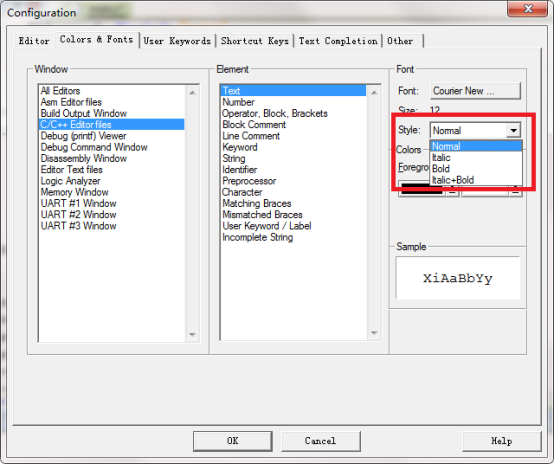Select the Preprocessor element
Image resolution: width=554 pixels, height=464 pixels.
(294, 181)
